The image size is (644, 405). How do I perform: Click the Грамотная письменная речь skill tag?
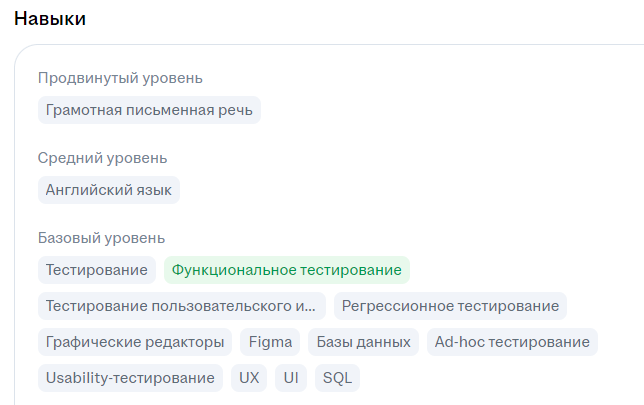(x=149, y=110)
